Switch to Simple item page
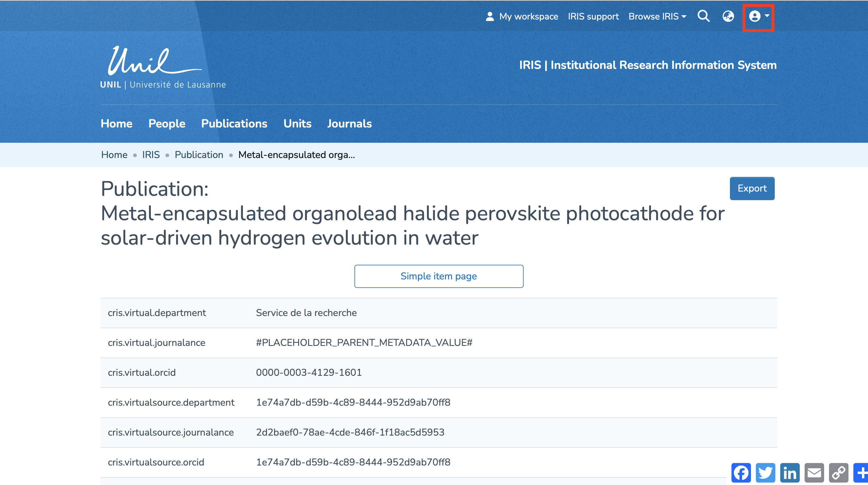This screenshot has height=485, width=868. pyautogui.click(x=438, y=276)
